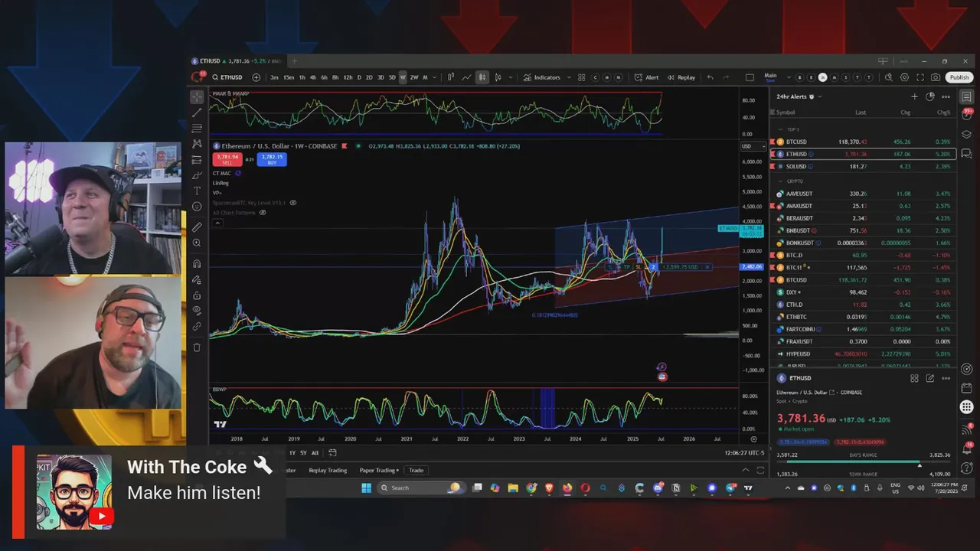Select the crosshair cursor tool
Screen dimensions: 980x551
(197, 96)
